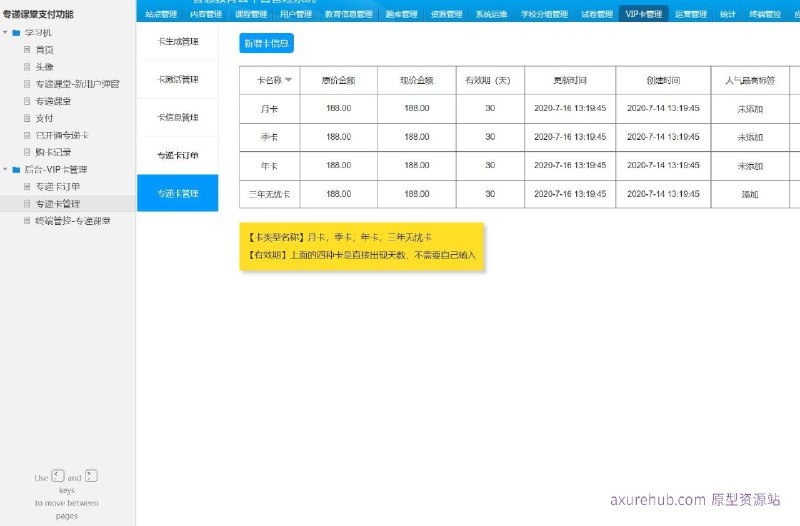Viewport: 800px width, 526px height.
Task: Click 未添加 label in the 年卡 row
Action: point(749,166)
